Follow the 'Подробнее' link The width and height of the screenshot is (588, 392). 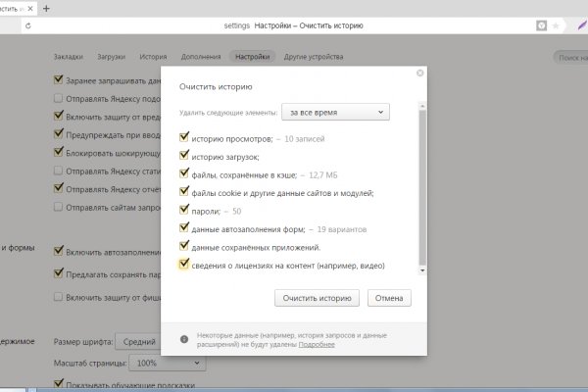tap(317, 344)
